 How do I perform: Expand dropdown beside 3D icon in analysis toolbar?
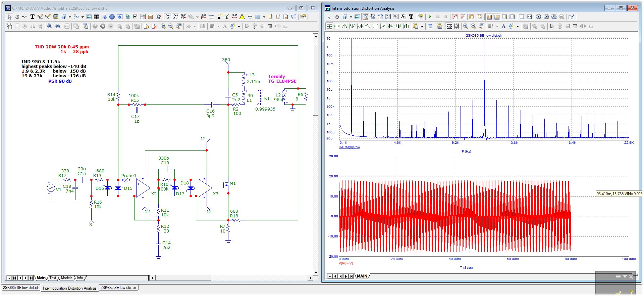pos(351,17)
